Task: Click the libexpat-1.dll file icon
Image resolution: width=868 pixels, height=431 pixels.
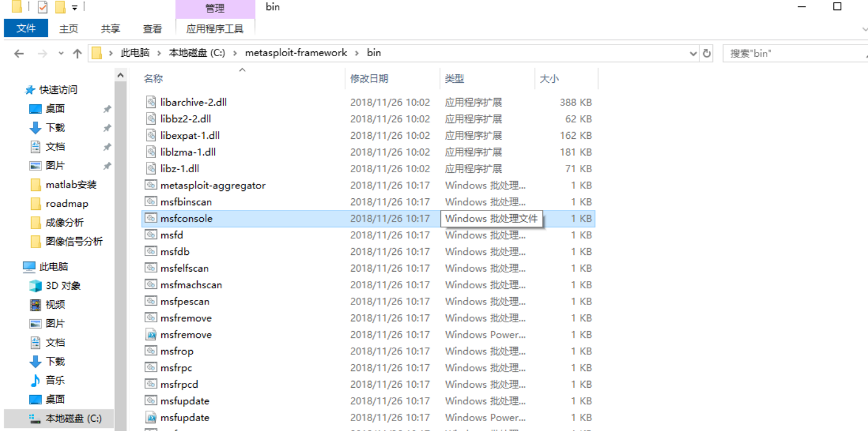Action: [x=151, y=135]
